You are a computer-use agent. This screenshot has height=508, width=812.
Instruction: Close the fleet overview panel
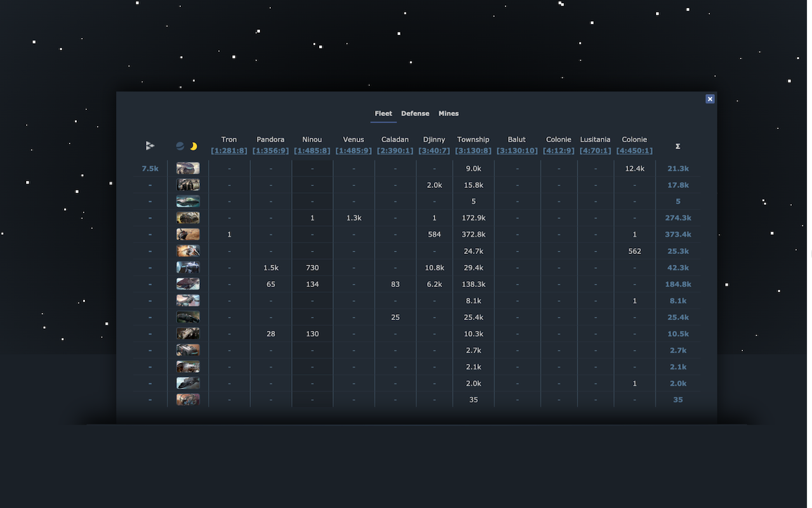click(710, 99)
